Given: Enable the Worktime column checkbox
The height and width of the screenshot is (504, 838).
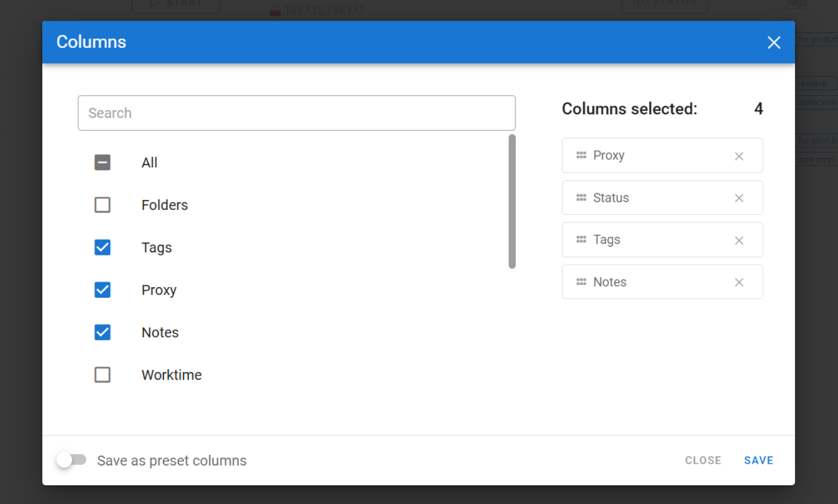Looking at the screenshot, I should click(x=103, y=375).
